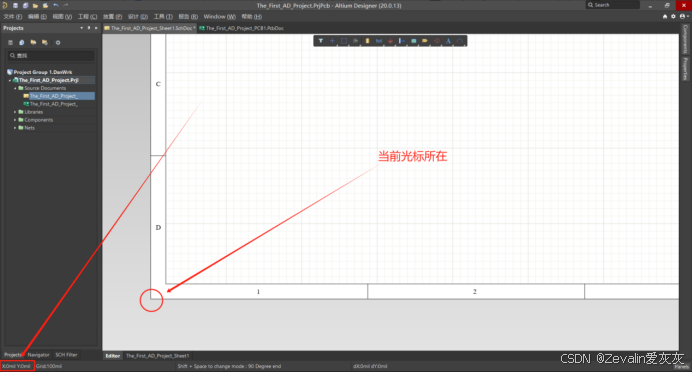This screenshot has height=373, width=692.
Task: Click the red Directive circle icon
Action: 437,41
